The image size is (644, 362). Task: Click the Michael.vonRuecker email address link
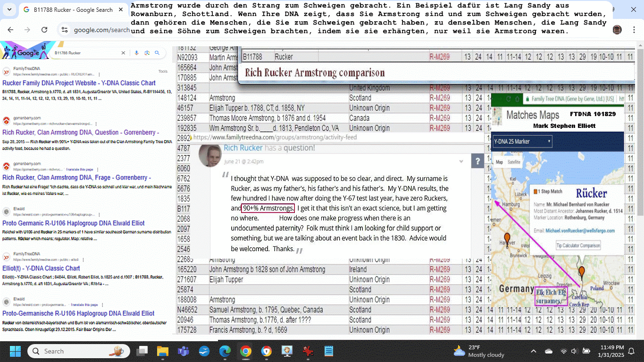point(580,231)
